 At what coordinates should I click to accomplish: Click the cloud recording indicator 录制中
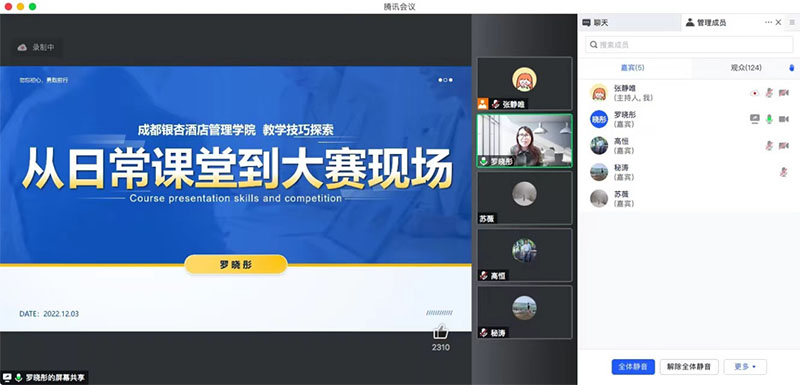tap(36, 47)
